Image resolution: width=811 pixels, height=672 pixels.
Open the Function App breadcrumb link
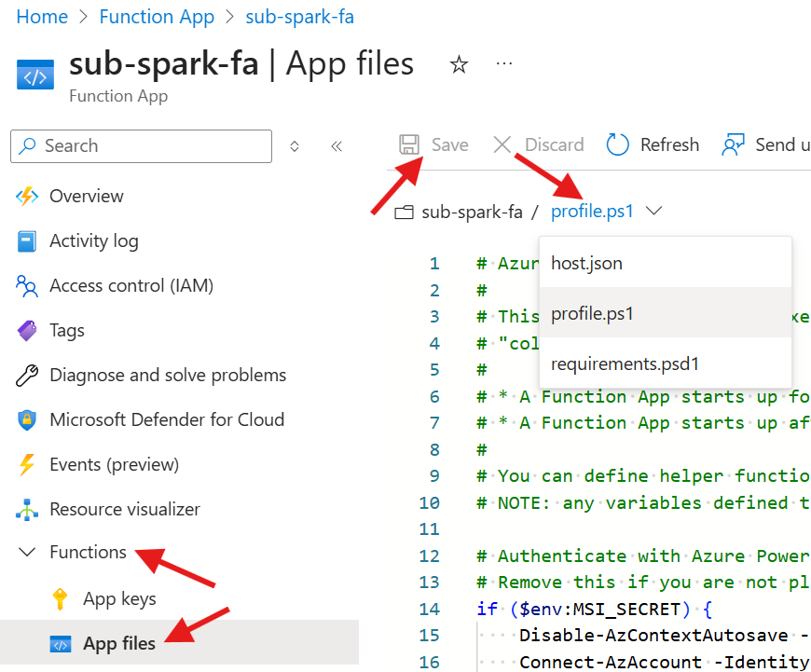point(157,17)
